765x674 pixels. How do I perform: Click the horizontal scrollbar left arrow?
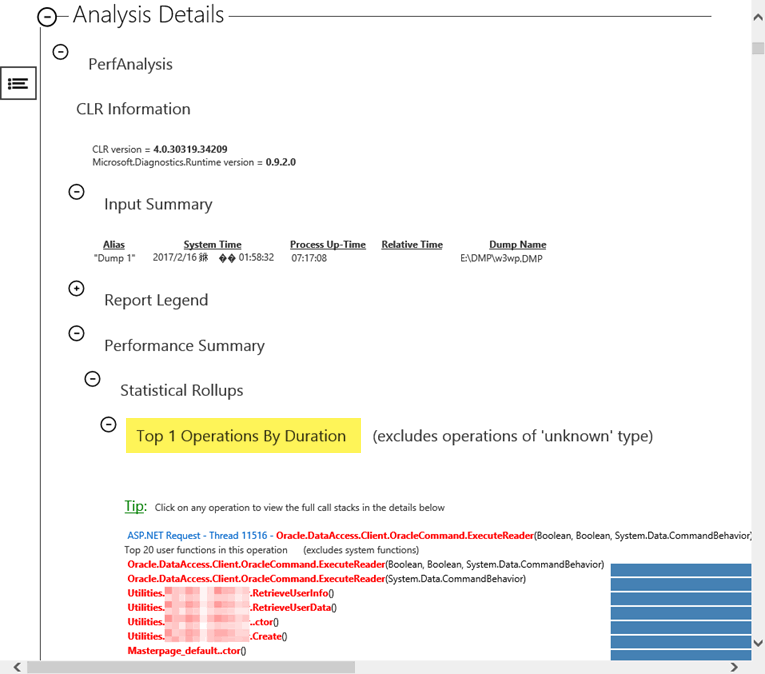[17, 667]
